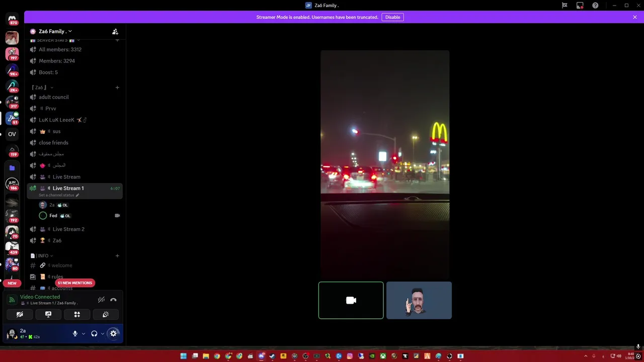Deafen with the headphones icon

tap(94, 333)
